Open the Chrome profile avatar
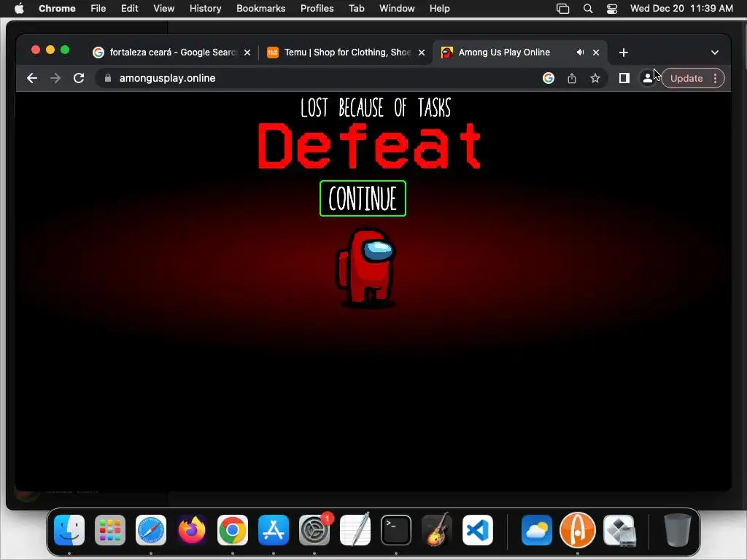This screenshot has width=747, height=560. (x=648, y=78)
